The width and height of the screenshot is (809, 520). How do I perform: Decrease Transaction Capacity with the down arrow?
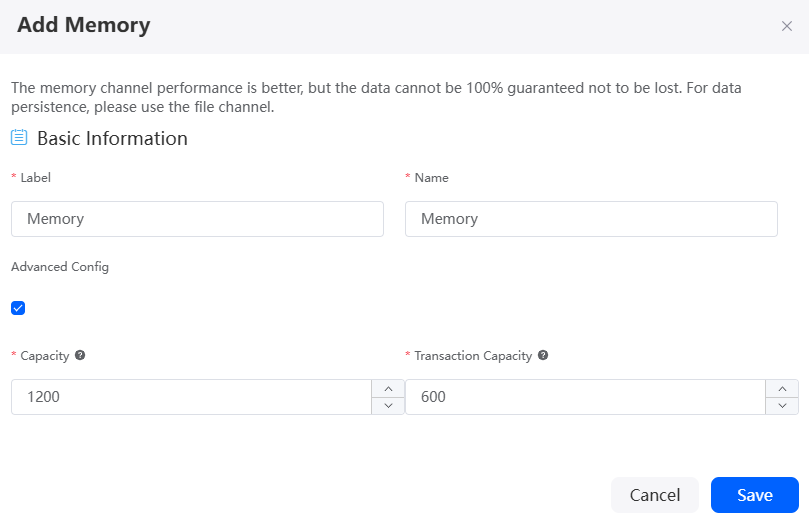[782, 406]
